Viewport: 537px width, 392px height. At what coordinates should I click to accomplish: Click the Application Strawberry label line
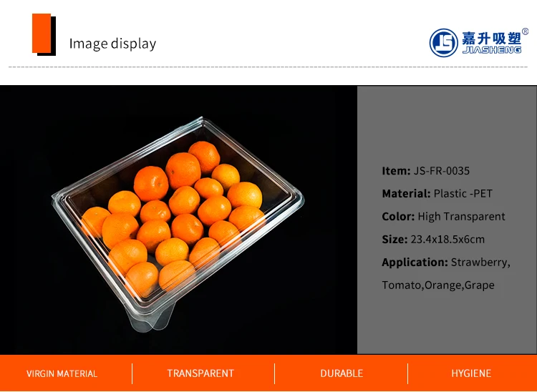(446, 263)
